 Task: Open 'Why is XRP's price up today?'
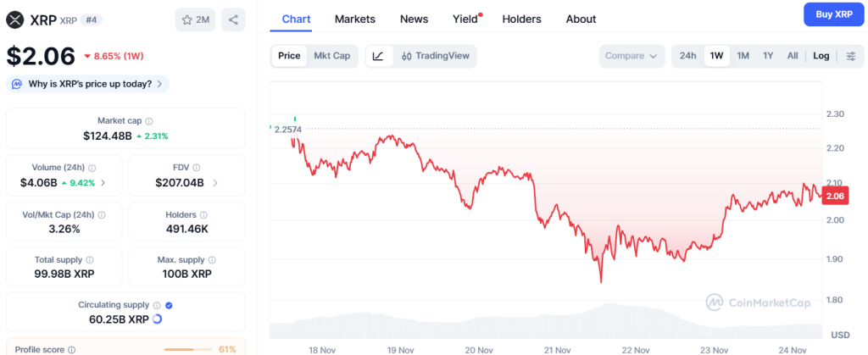coord(88,84)
